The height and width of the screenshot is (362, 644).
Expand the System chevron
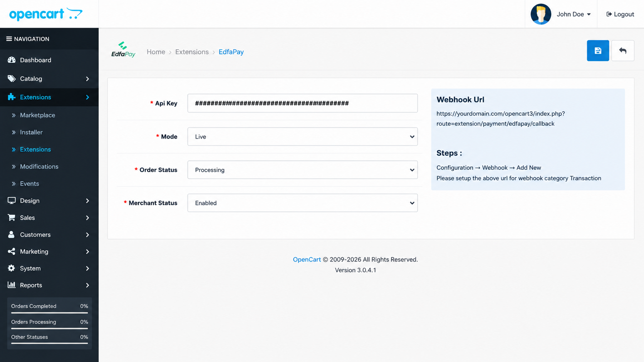87,268
